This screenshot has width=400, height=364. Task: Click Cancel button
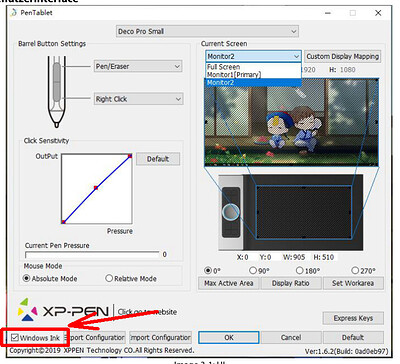tap(291, 337)
